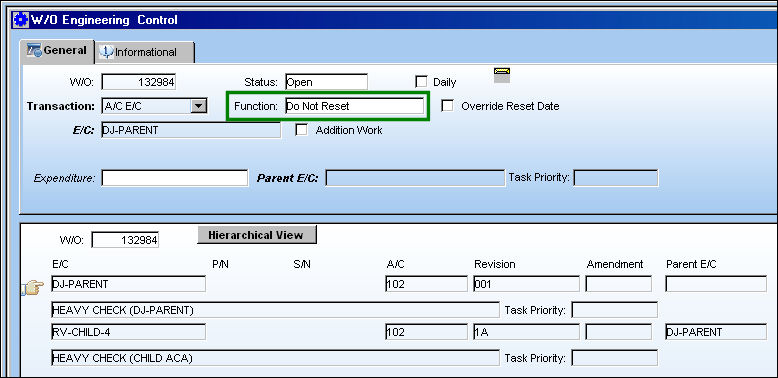Screen dimensions: 778x378
Task: Click the Task Priority field beside Parent E/C
Action: coord(616,178)
